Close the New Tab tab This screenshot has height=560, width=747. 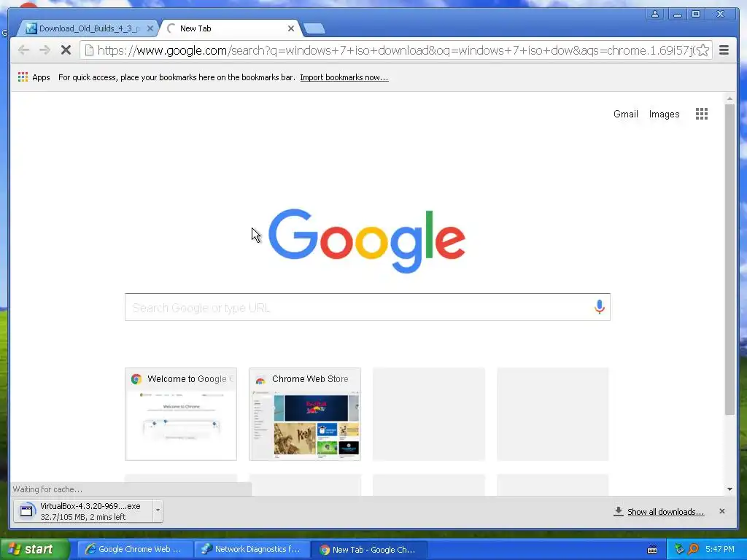click(291, 28)
